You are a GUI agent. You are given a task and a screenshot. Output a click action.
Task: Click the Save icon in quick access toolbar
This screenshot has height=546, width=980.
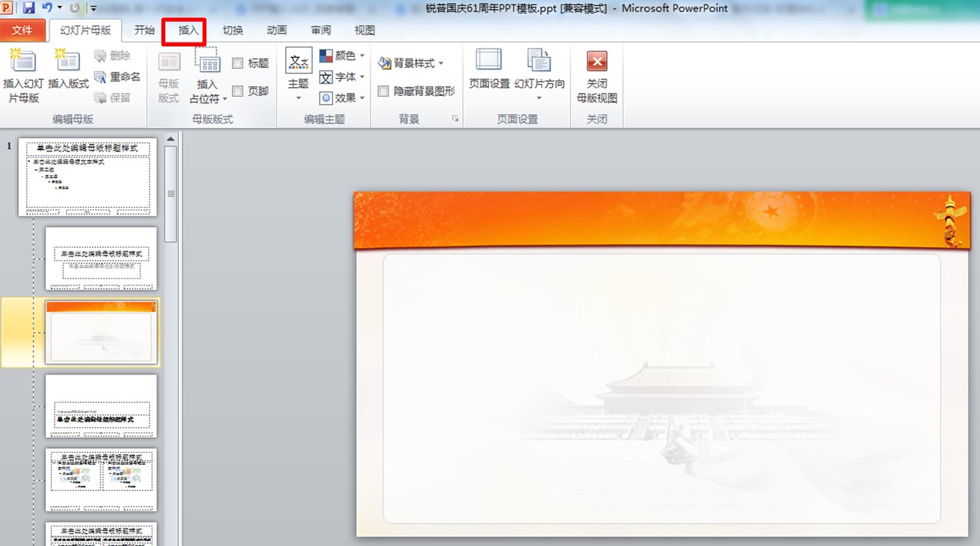tap(29, 8)
